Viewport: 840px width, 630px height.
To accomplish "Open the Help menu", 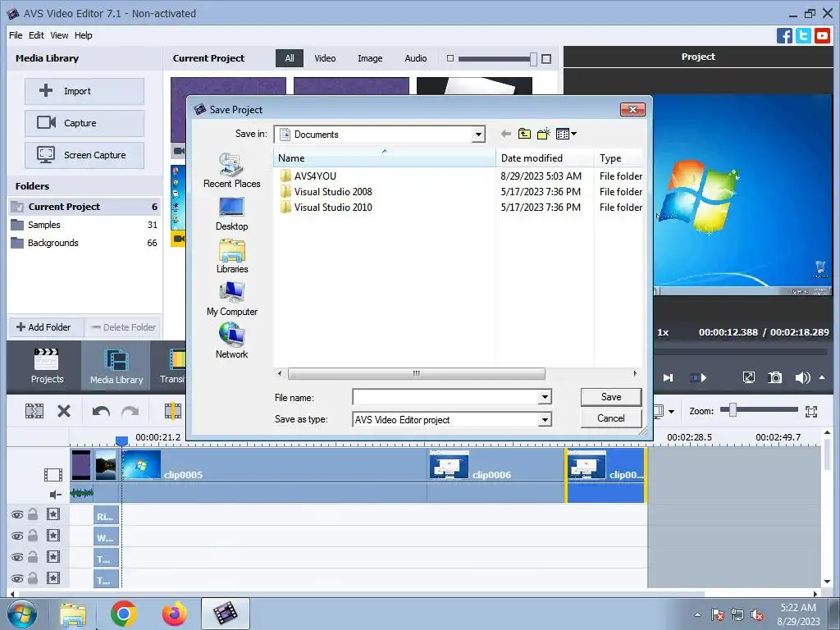I will pos(83,35).
